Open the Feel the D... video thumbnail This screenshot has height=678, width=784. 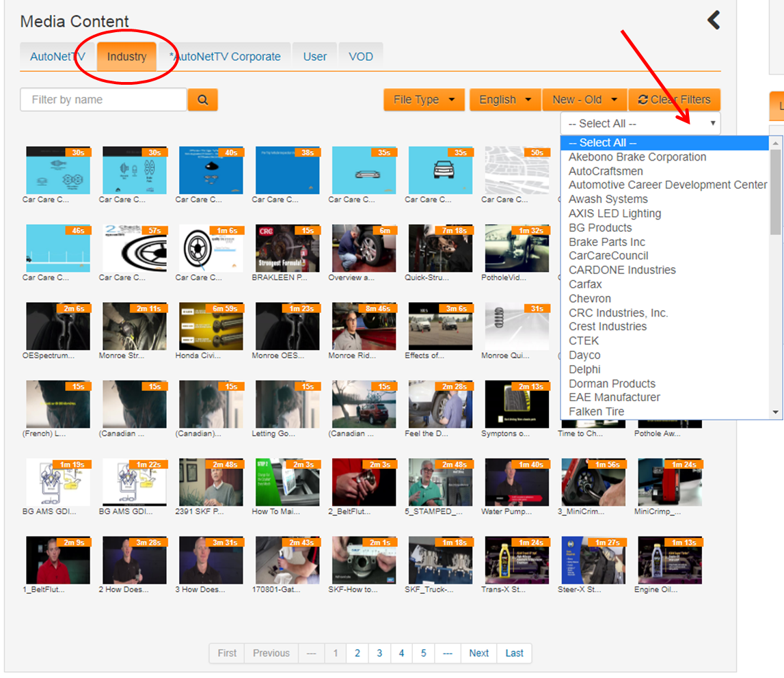pyautogui.click(x=440, y=405)
